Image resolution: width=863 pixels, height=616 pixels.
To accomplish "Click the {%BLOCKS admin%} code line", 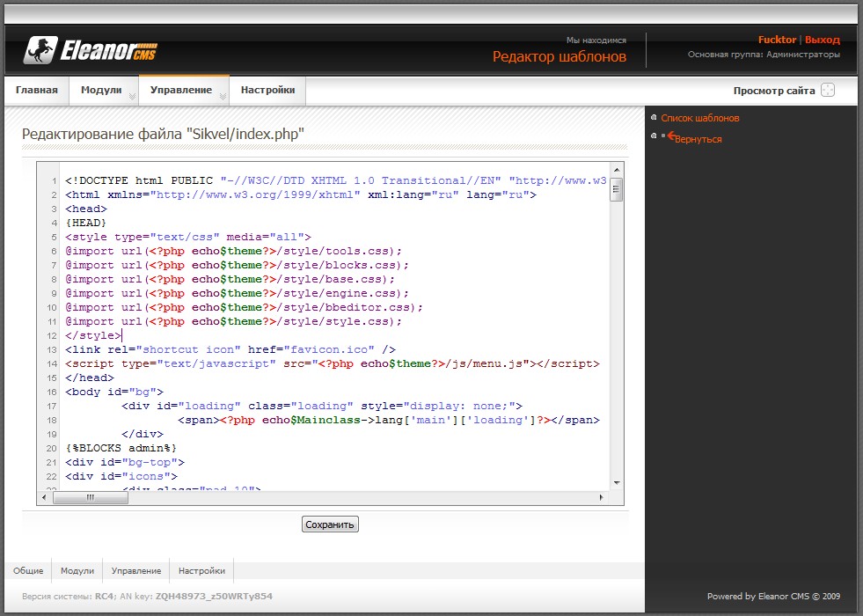I will pyautogui.click(x=121, y=448).
